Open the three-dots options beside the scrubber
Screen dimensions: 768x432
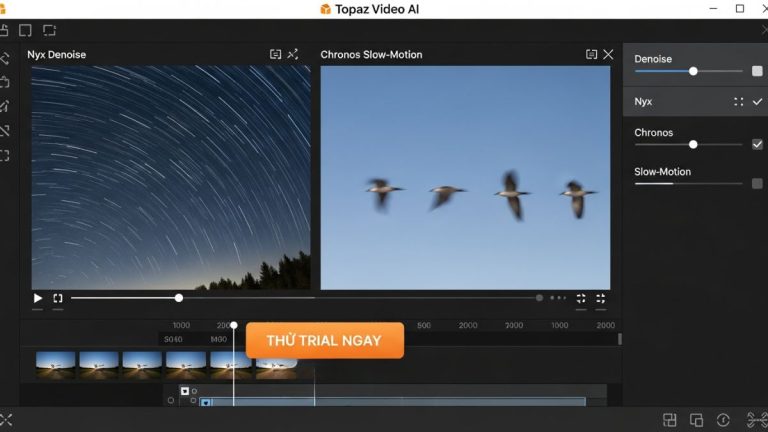(558, 298)
